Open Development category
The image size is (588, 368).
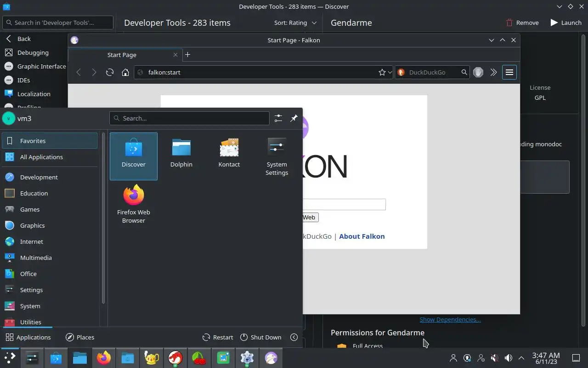click(50, 177)
